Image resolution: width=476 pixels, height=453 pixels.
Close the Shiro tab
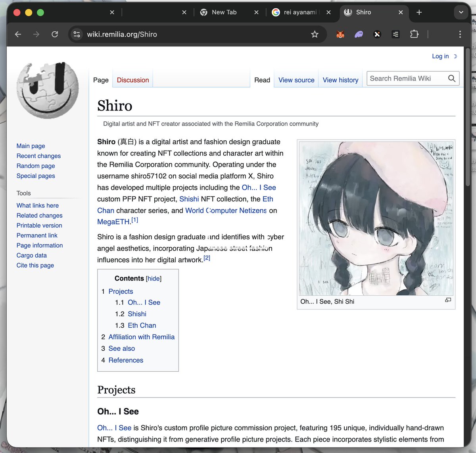[x=401, y=12]
